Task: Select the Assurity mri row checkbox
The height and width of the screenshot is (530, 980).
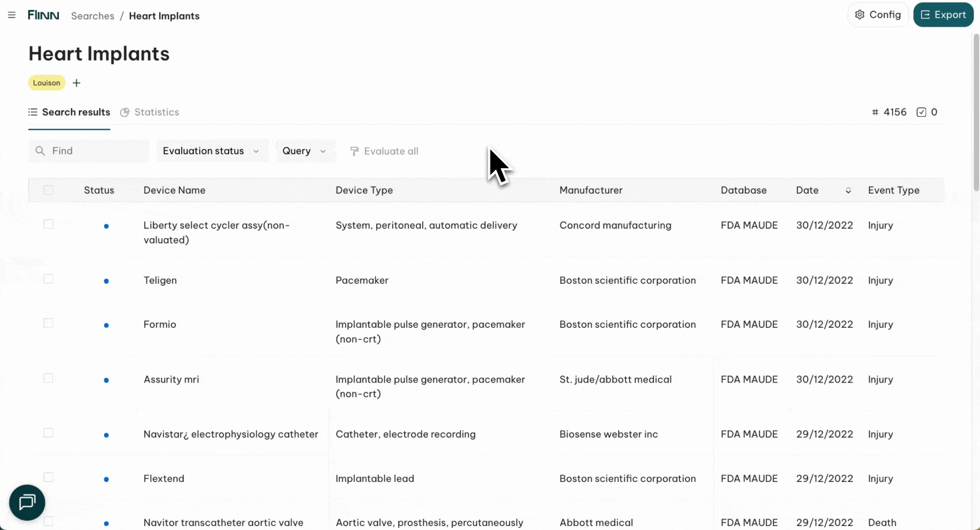Action: [x=48, y=378]
